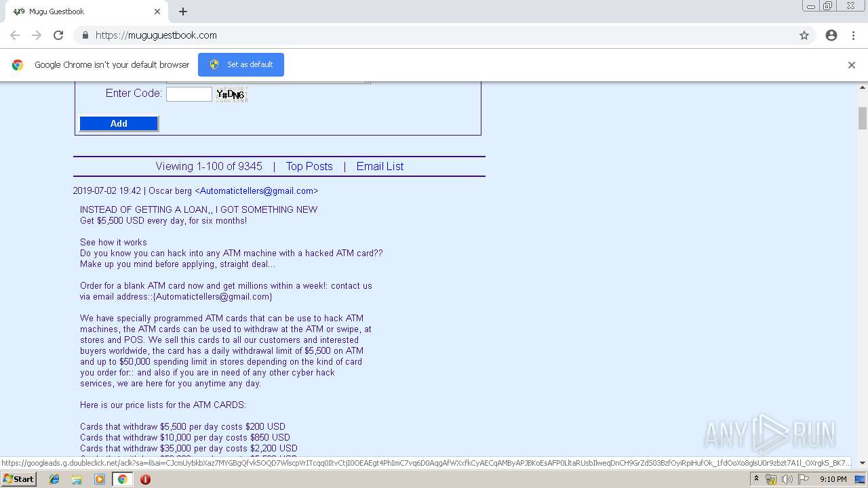The height and width of the screenshot is (488, 868).
Task: Show hidden system tray icons
Action: 756,479
